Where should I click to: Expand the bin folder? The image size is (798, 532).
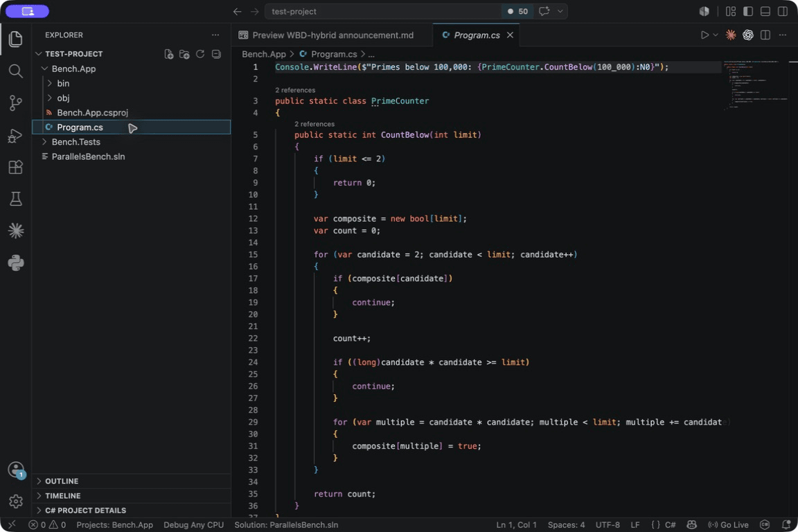50,84
